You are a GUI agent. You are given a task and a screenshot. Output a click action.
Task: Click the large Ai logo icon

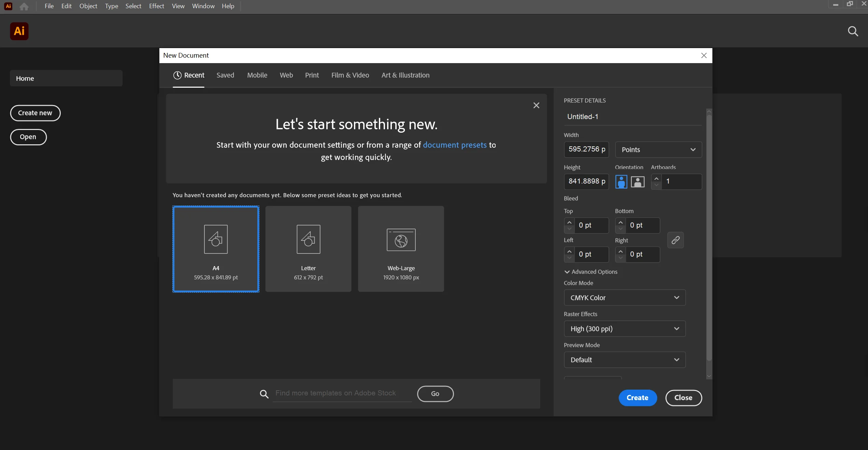pyautogui.click(x=19, y=31)
